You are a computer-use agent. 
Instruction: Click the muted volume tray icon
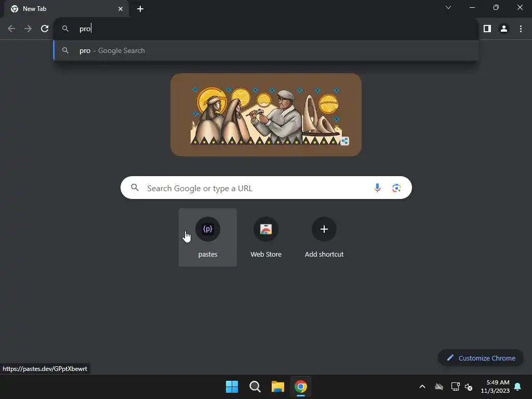pos(469,387)
